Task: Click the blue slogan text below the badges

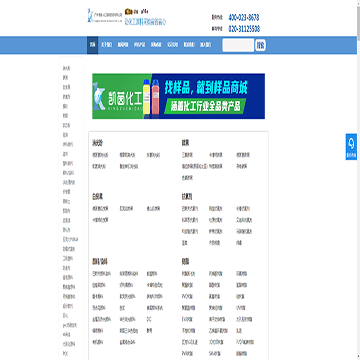Action: pos(145,22)
